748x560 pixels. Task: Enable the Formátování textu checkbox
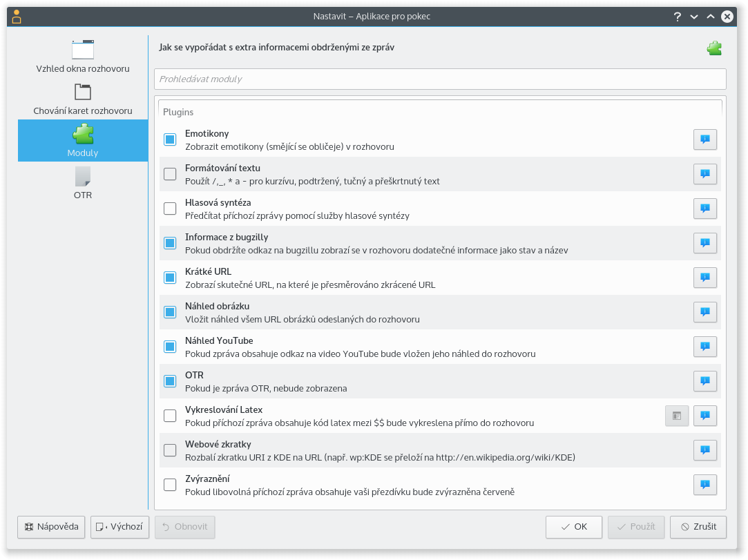coord(170,173)
